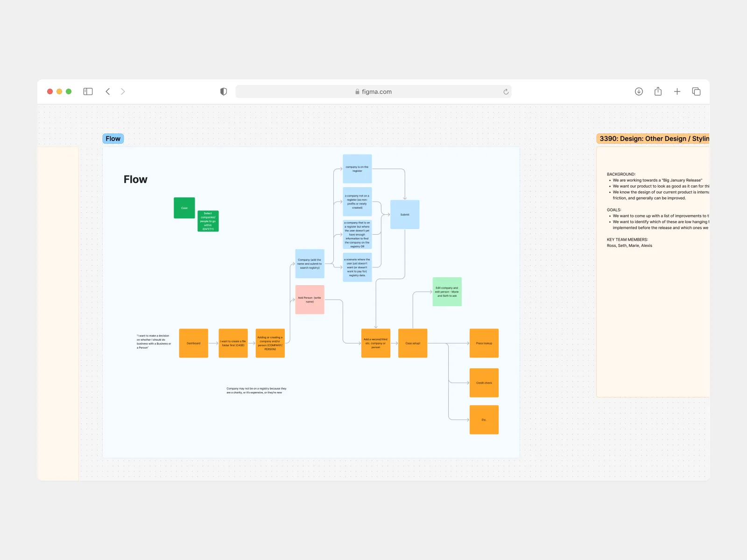The width and height of the screenshot is (747, 560).
Task: Click the Share icon in the toolbar
Action: point(658,91)
